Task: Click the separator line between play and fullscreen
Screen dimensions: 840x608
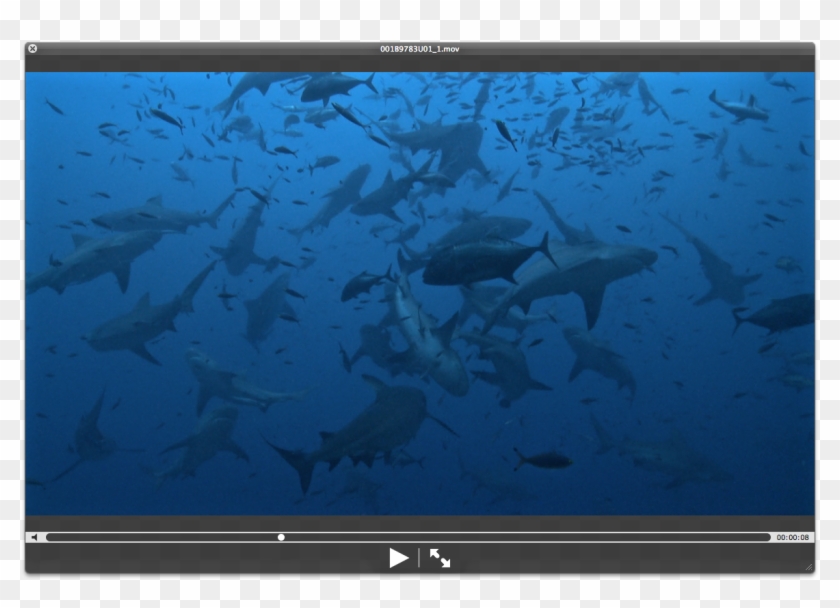Action: tap(419, 558)
